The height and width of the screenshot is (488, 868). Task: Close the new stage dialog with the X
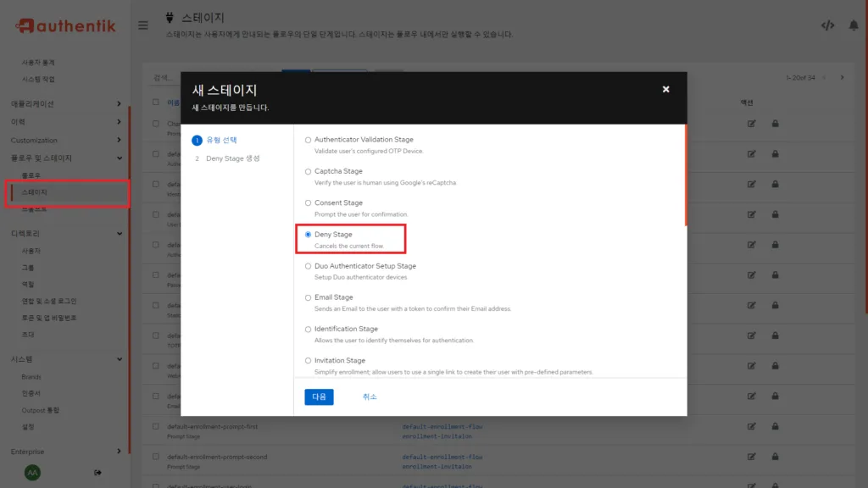click(665, 89)
